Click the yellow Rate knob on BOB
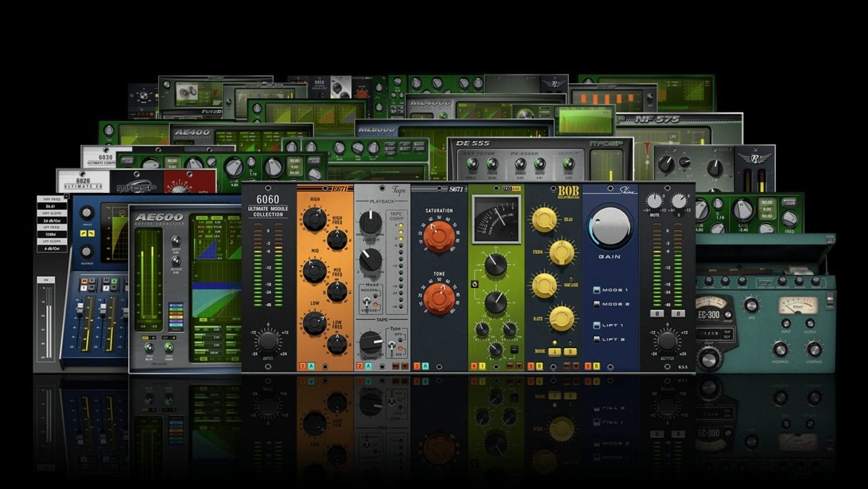Viewport: 868px width, 489px height. 561,318
